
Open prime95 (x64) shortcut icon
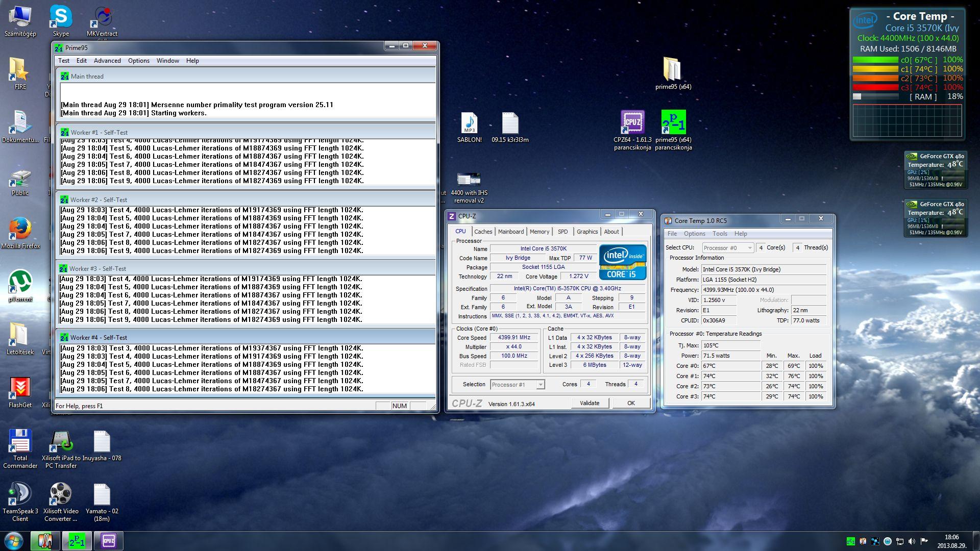coord(673,130)
